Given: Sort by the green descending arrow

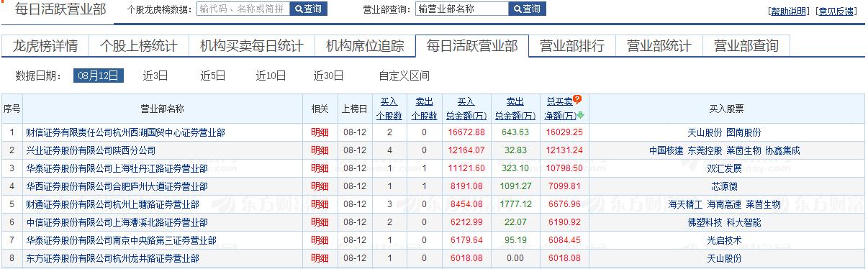Looking at the screenshot, I should tap(581, 115).
